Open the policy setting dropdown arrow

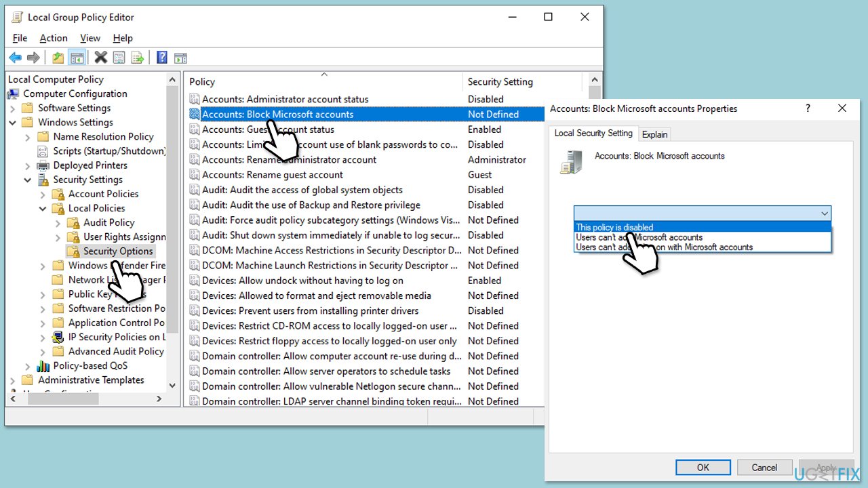point(825,213)
